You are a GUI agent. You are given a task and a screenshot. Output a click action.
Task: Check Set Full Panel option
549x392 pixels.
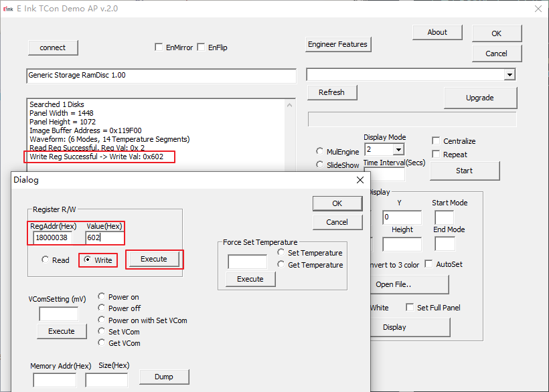tap(410, 307)
